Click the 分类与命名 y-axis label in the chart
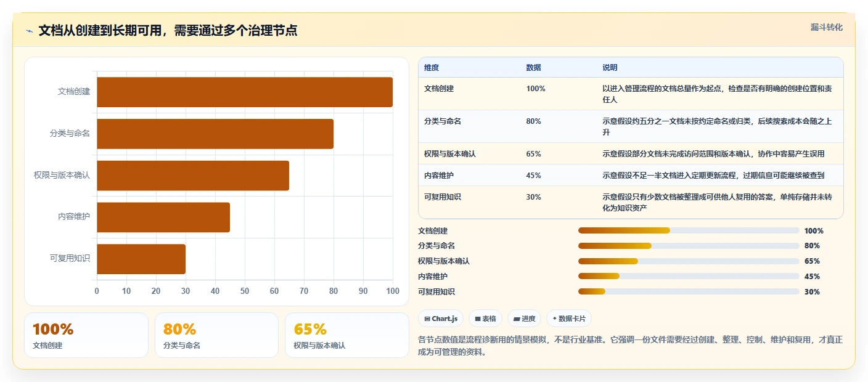Image resolution: width=868 pixels, height=382 pixels. coord(70,133)
